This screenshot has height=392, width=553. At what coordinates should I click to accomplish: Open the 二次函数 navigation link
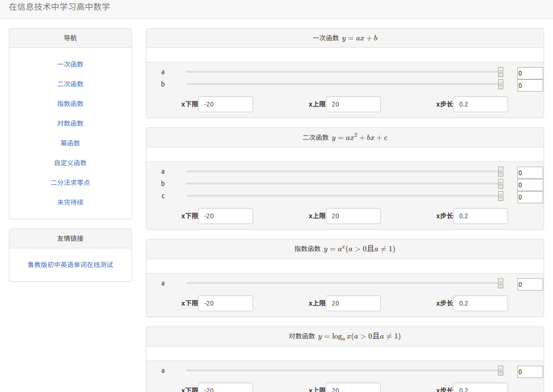click(x=70, y=84)
